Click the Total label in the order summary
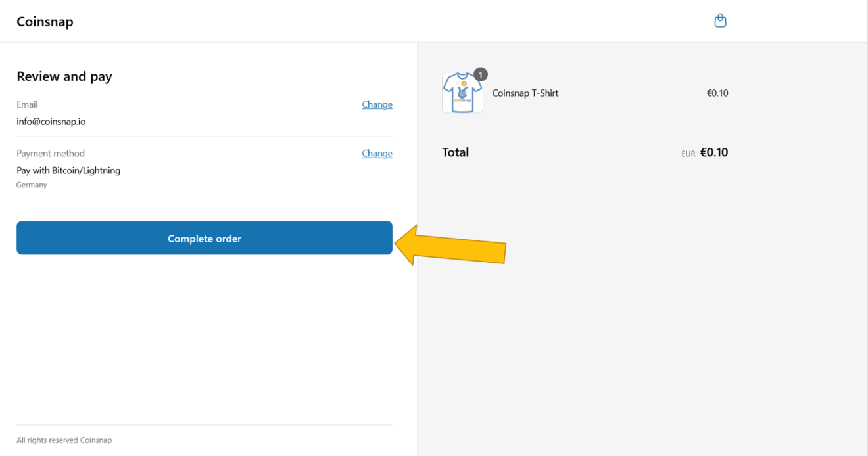This screenshot has width=868, height=456. click(455, 152)
